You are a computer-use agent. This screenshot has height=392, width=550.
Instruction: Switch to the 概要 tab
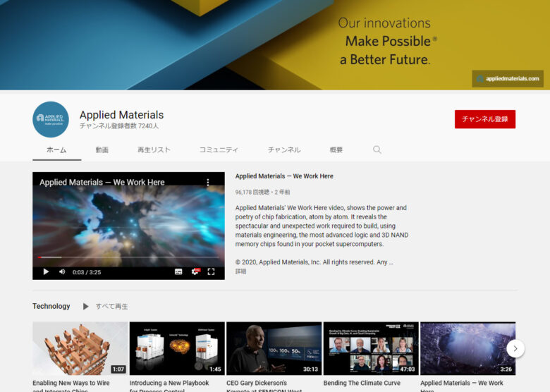pyautogui.click(x=336, y=149)
